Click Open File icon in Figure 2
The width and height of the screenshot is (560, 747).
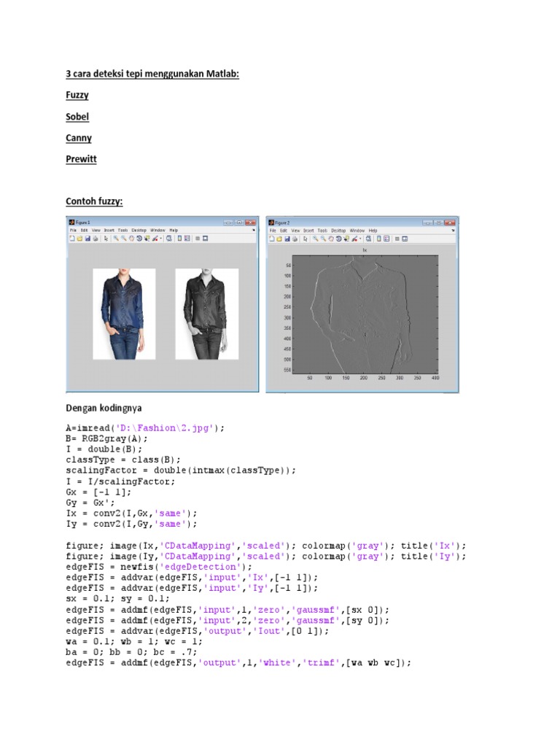coord(279,239)
